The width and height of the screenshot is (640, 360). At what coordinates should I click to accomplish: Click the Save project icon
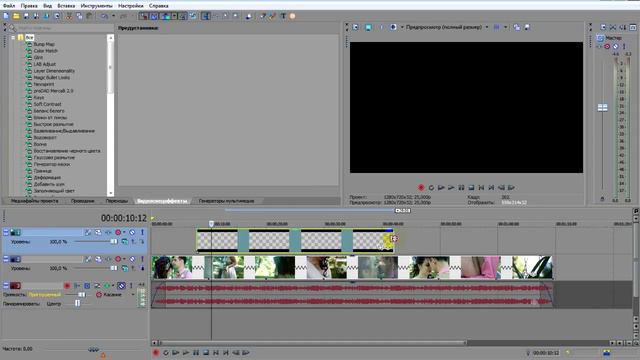click(x=26, y=16)
